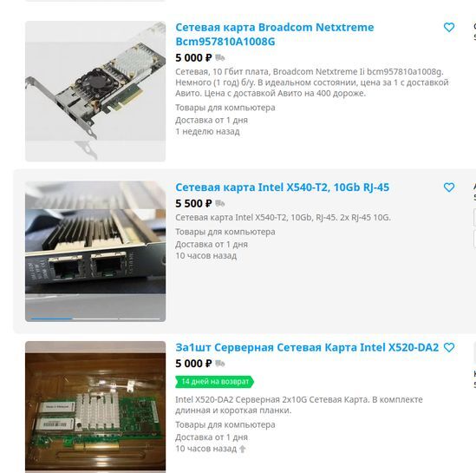476x473 pixels.
Task: Click Broadcom listing description about 10 Гбит плата
Action: [x=312, y=82]
